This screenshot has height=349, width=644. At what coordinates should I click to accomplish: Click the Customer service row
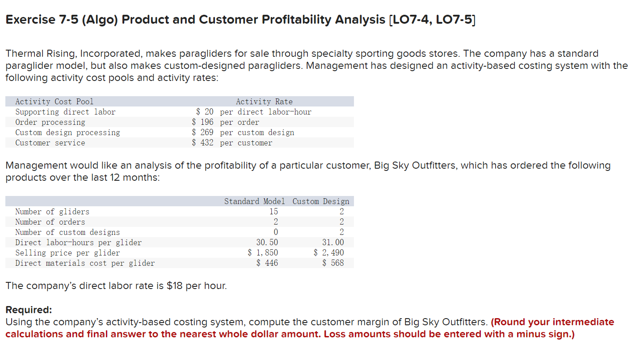point(50,143)
